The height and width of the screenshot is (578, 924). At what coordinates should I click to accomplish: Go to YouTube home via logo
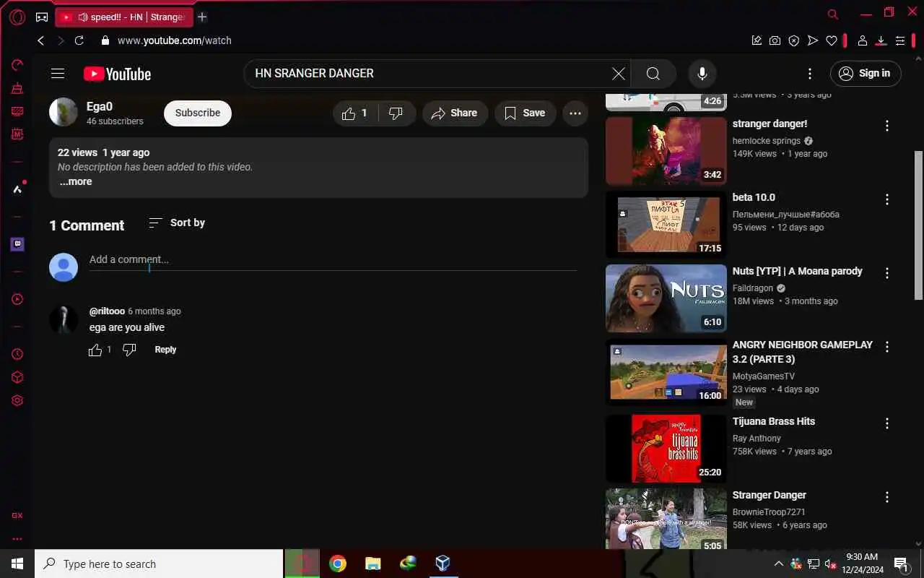117,74
